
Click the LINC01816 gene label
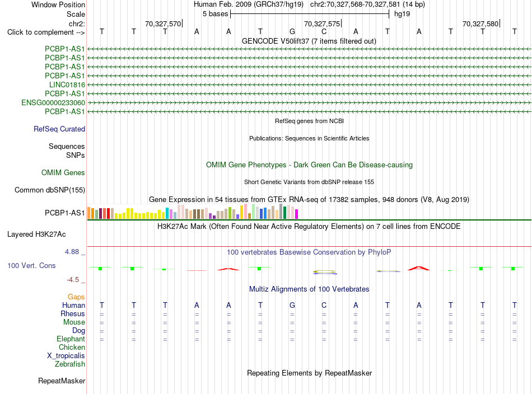(67, 85)
